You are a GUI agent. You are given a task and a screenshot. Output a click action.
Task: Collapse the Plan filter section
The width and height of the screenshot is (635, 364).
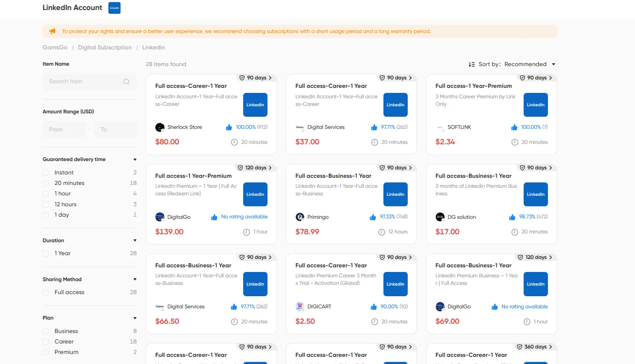[135, 318]
